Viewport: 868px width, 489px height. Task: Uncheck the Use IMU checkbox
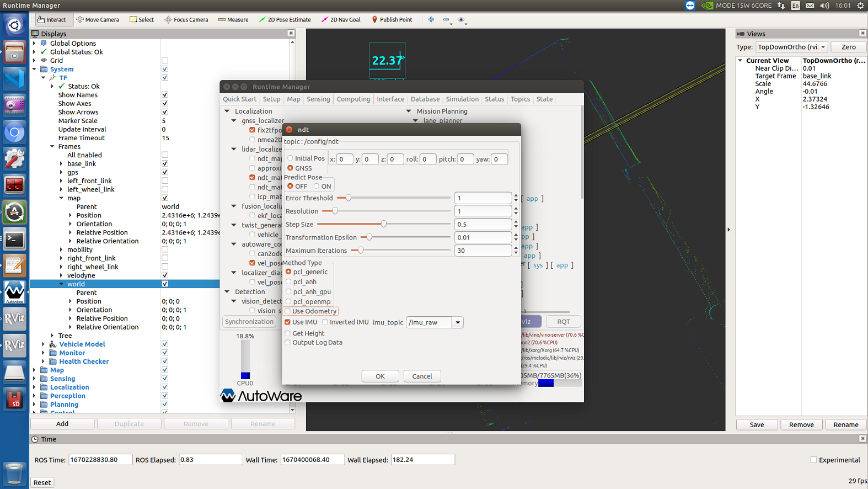pos(288,322)
